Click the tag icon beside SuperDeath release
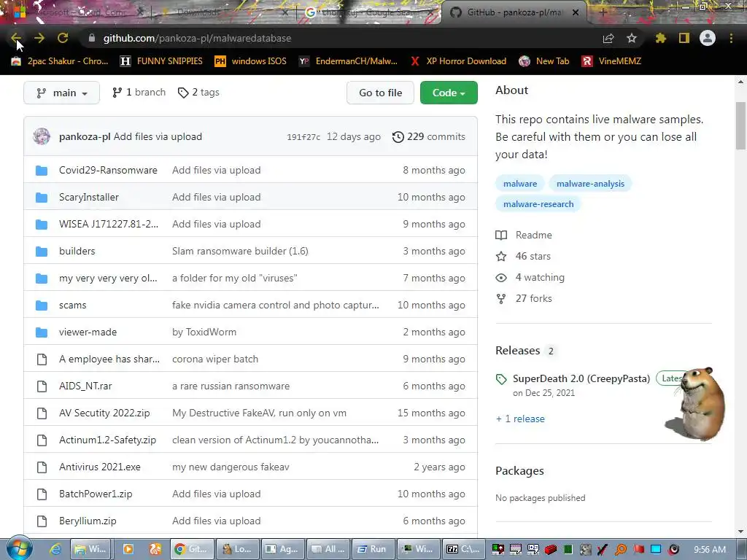Screen dimensions: 747x560 501,379
